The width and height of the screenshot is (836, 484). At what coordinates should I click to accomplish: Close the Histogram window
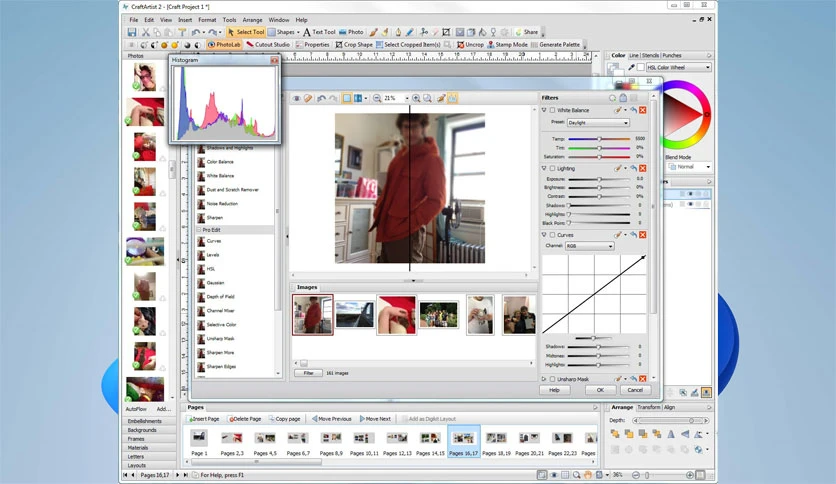click(274, 60)
